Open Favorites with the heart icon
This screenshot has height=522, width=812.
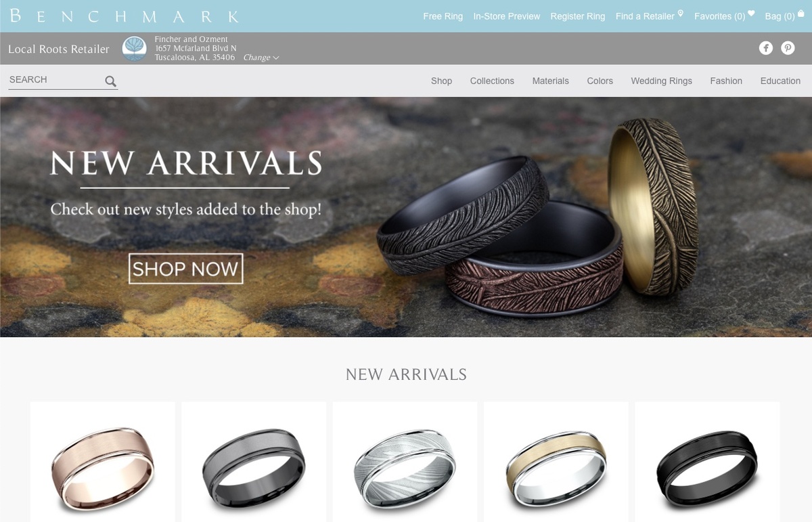[724, 16]
